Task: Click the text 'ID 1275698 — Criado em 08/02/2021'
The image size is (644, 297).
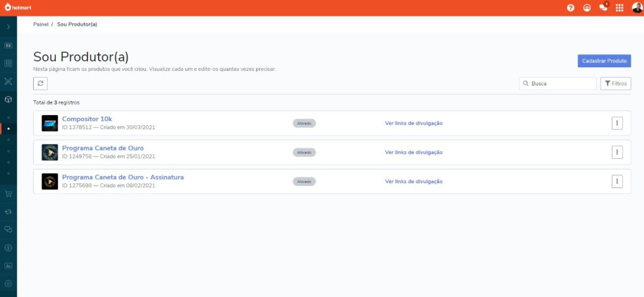Action: (x=108, y=185)
